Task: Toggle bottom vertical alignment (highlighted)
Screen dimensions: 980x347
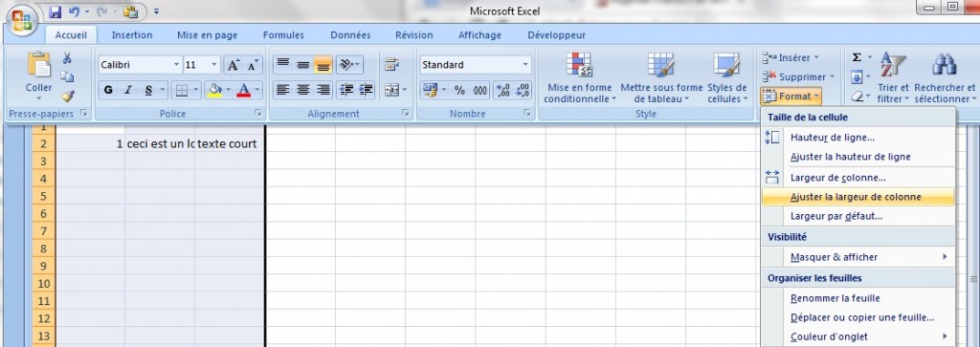Action: point(323,64)
